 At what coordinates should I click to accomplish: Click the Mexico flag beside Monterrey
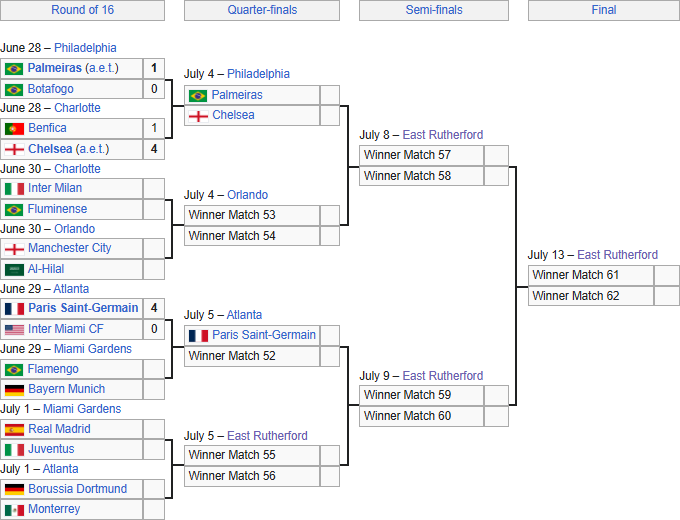pos(14,510)
